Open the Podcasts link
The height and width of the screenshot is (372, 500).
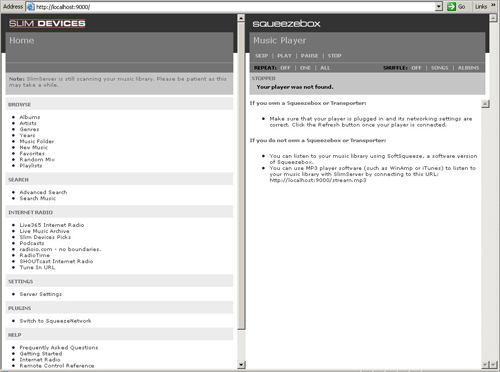[x=32, y=243]
